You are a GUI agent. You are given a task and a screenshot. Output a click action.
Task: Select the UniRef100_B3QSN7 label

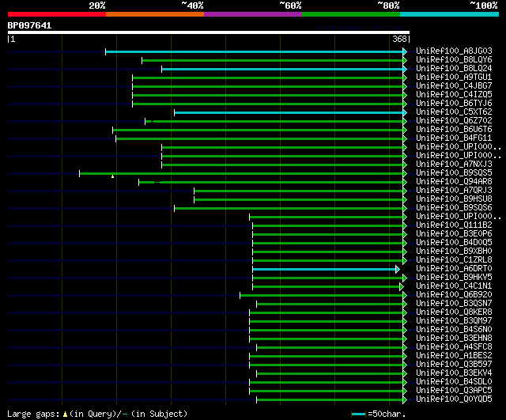pos(454,304)
